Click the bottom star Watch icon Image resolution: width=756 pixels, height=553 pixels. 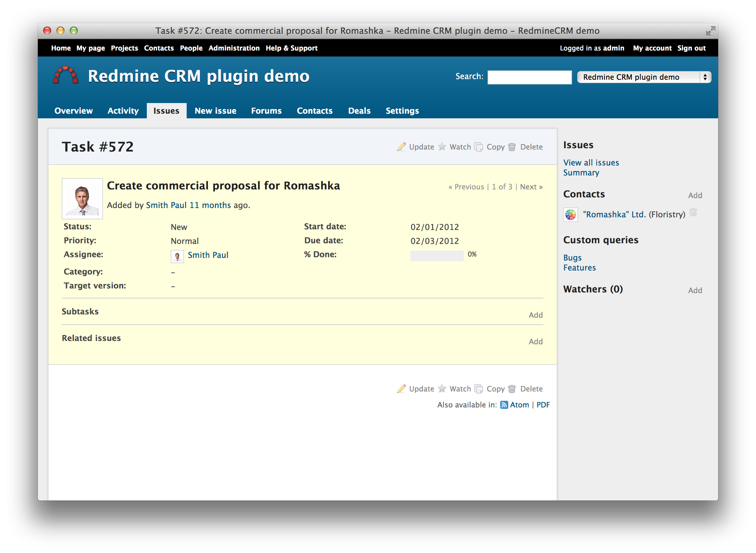pos(442,388)
